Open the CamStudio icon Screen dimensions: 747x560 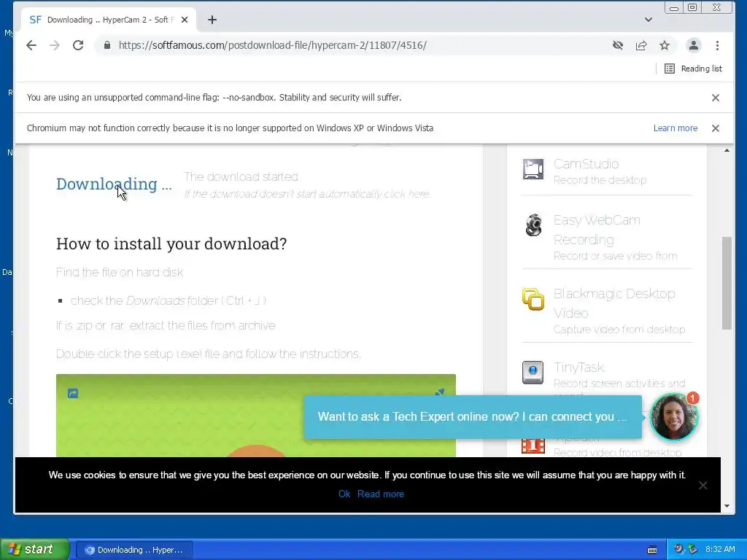point(533,169)
